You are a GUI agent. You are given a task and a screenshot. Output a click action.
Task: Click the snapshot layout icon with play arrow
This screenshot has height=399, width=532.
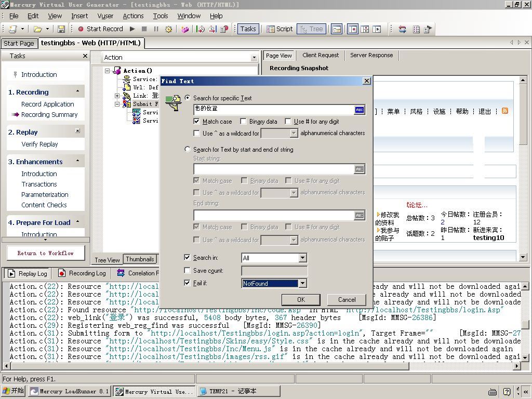click(377, 29)
